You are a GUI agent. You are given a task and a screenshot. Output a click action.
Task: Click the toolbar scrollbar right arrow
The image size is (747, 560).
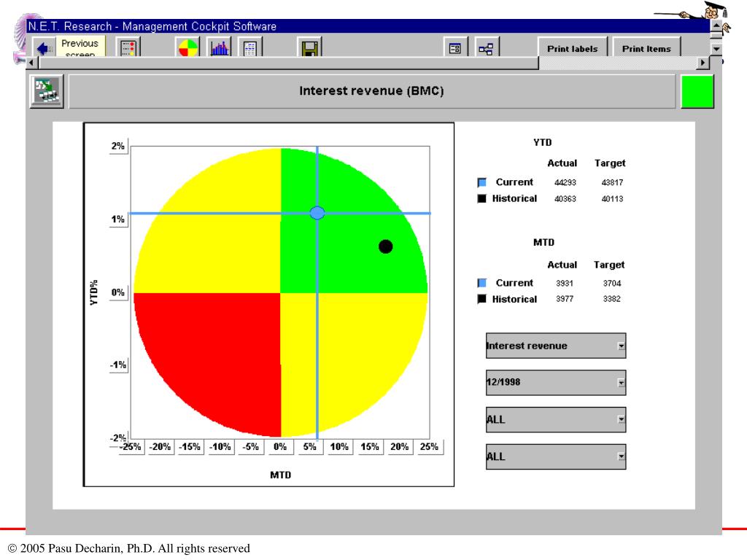pyautogui.click(x=703, y=63)
